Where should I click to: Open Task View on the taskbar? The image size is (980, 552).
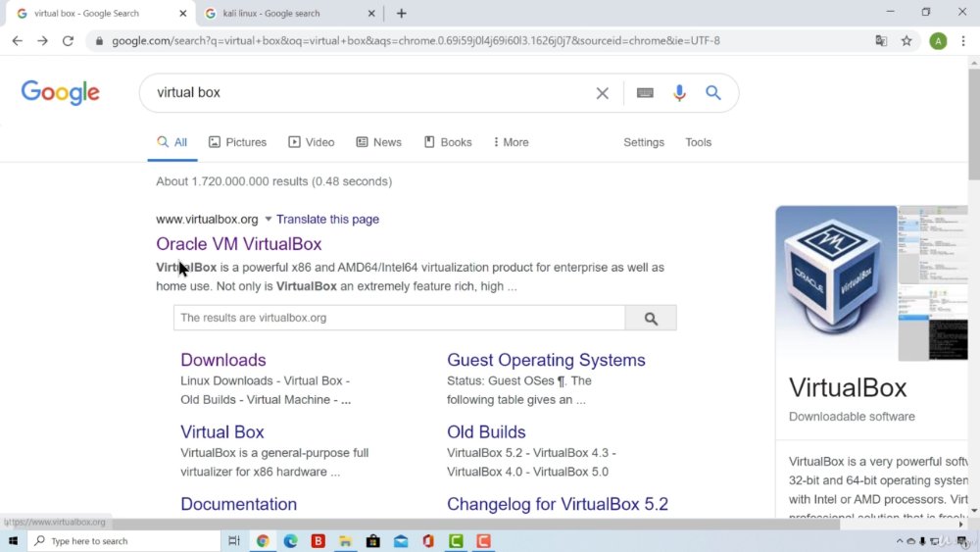[x=234, y=541]
